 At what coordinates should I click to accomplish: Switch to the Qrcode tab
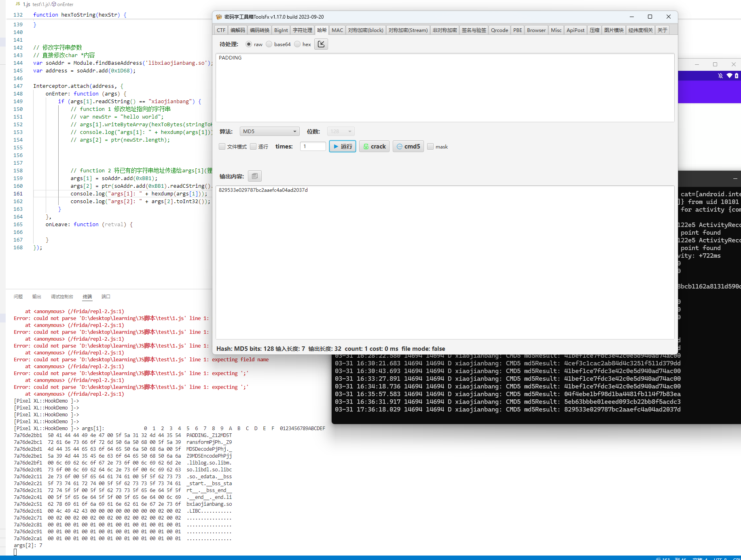(x=499, y=30)
